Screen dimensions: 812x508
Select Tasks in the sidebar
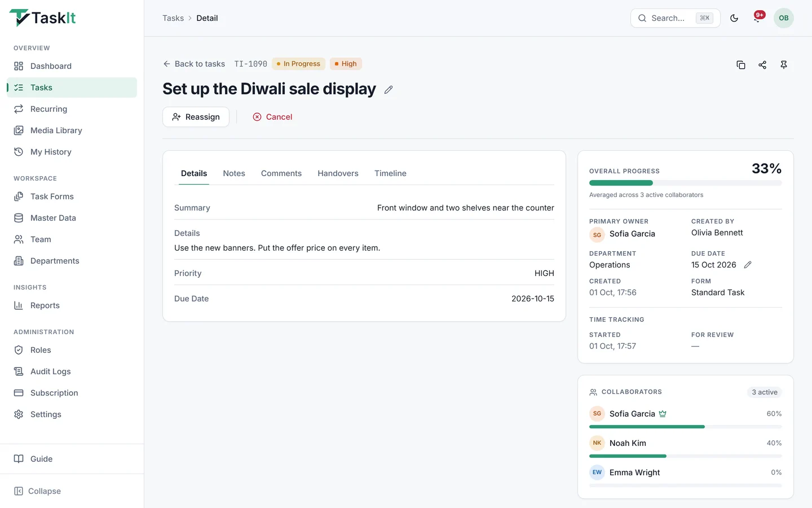pos(72,87)
